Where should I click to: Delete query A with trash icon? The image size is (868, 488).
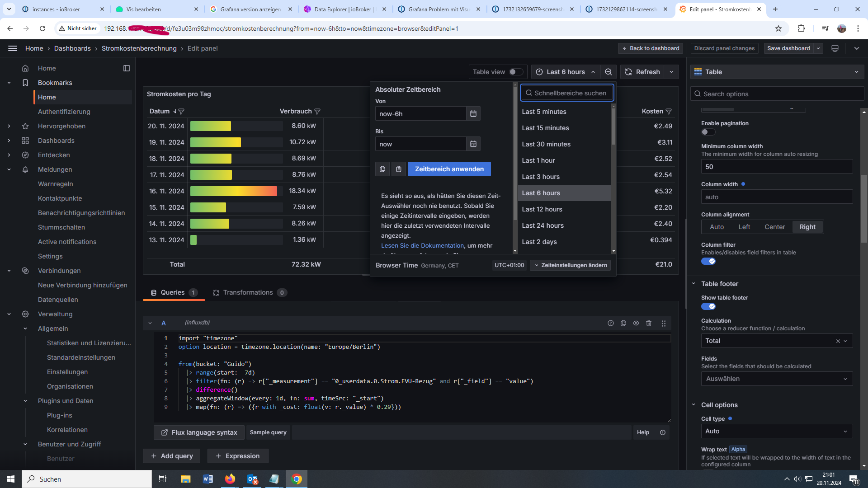tap(649, 323)
